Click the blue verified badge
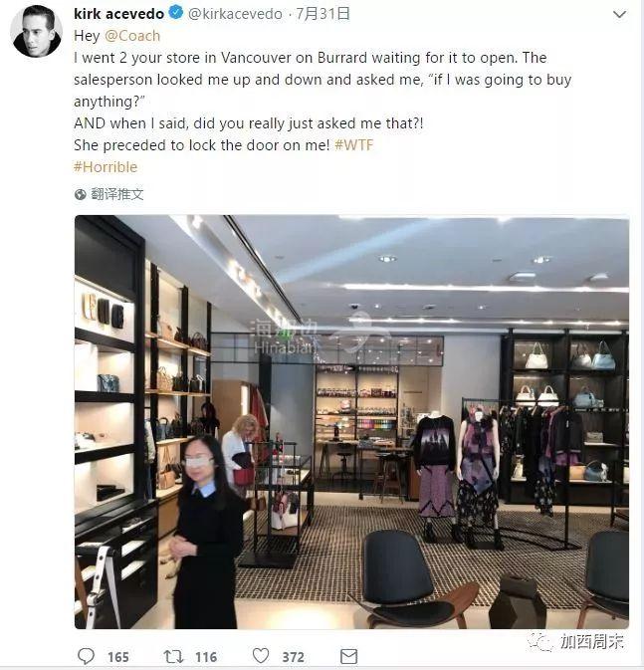Viewport: 644px width, 670px height. pyautogui.click(x=175, y=13)
